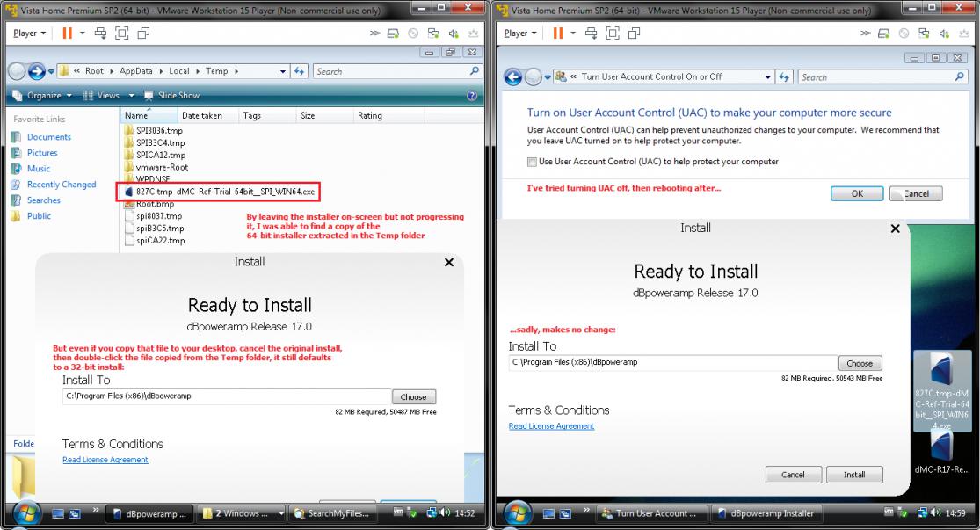Open Documents favorite link
Image resolution: width=980 pixels, height=530 pixels.
pyautogui.click(x=48, y=137)
